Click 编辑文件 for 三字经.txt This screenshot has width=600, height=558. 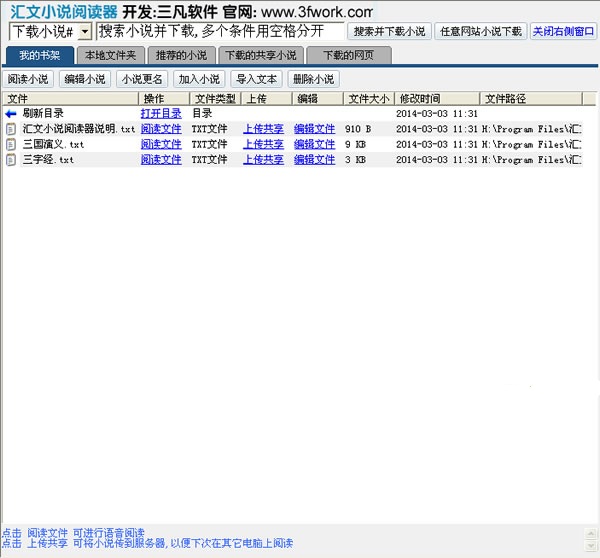coord(315,160)
